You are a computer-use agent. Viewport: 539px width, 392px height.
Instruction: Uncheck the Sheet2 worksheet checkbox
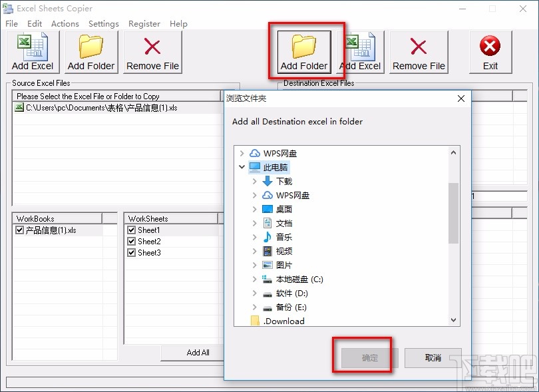click(x=130, y=241)
